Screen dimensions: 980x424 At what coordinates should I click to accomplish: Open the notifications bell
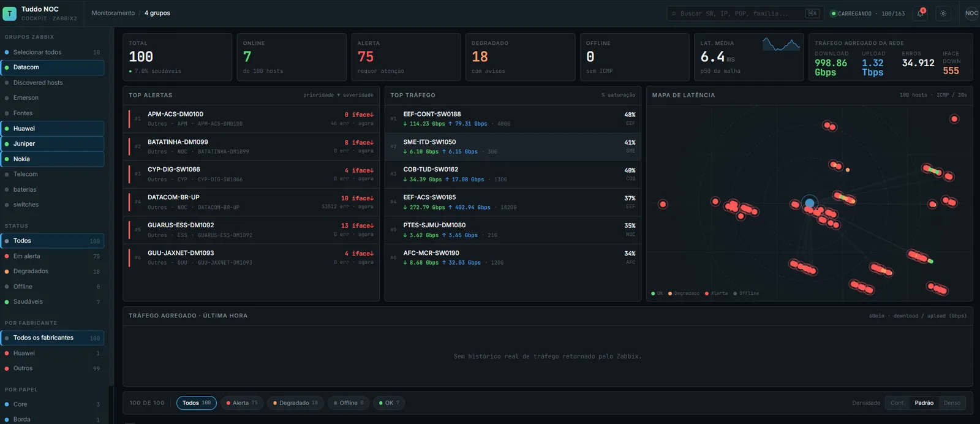tap(921, 13)
